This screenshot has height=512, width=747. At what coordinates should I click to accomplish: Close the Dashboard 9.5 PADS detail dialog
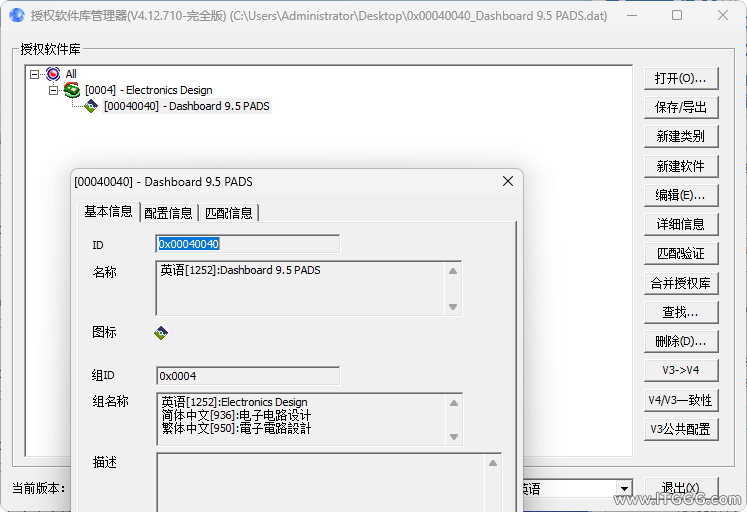(508, 181)
